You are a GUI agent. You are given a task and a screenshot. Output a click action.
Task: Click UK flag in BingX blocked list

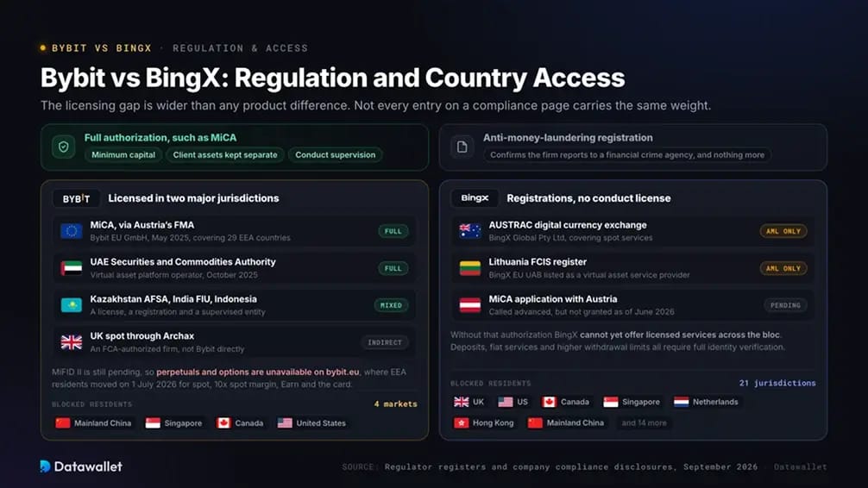tap(461, 402)
